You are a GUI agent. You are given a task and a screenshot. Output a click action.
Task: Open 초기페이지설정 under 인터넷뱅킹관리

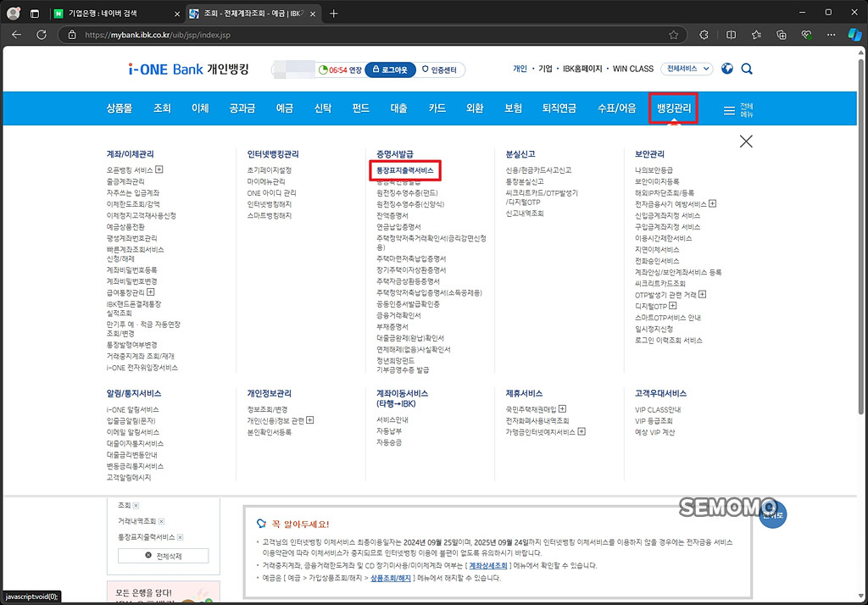tap(269, 170)
